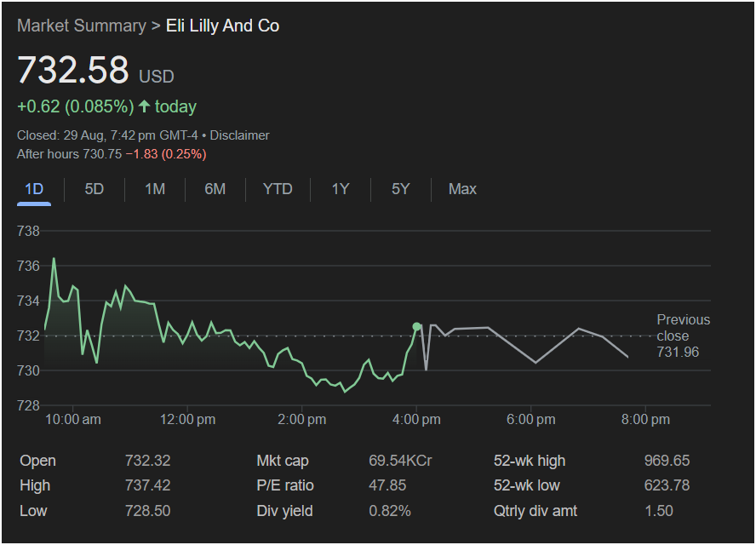
Task: Switch to the 1Y chart view
Action: tap(341, 189)
